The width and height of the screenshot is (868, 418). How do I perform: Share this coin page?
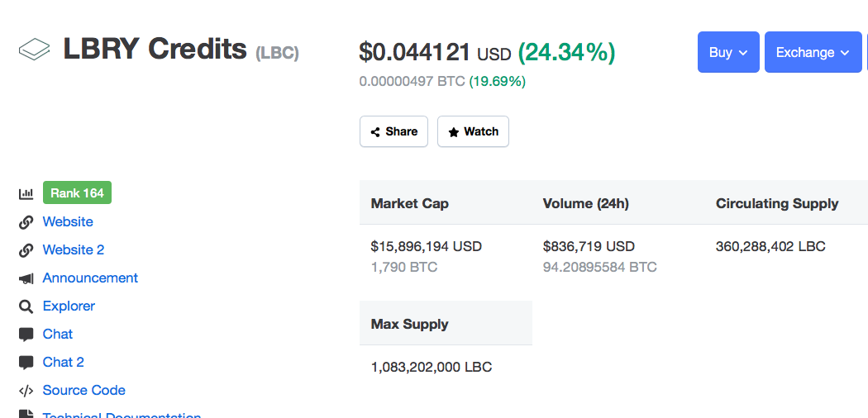393,131
